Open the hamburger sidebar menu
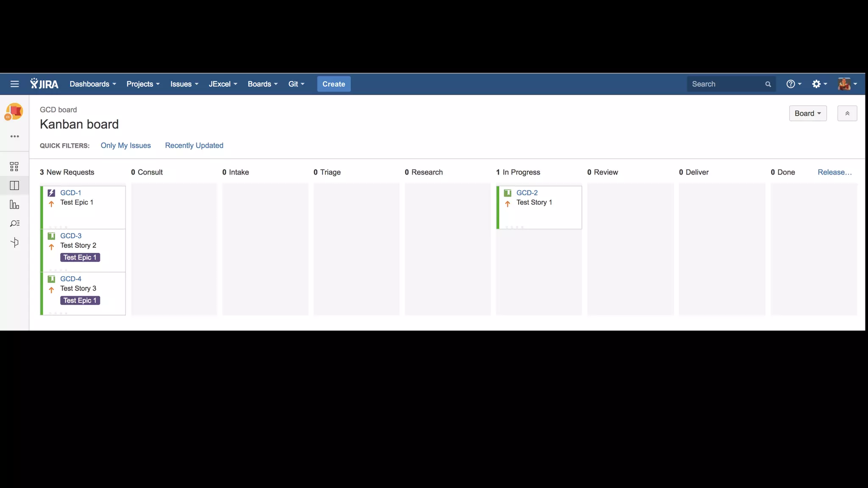This screenshot has height=488, width=868. [14, 84]
